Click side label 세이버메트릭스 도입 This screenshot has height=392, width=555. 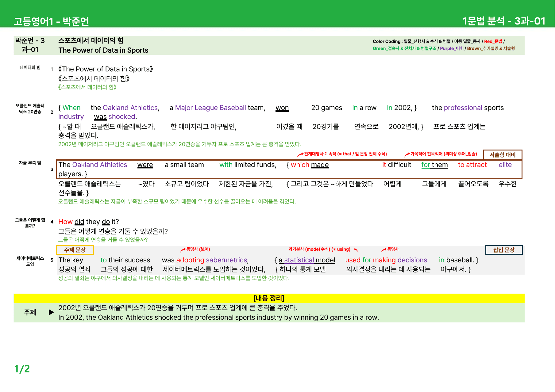pyautogui.click(x=30, y=261)
